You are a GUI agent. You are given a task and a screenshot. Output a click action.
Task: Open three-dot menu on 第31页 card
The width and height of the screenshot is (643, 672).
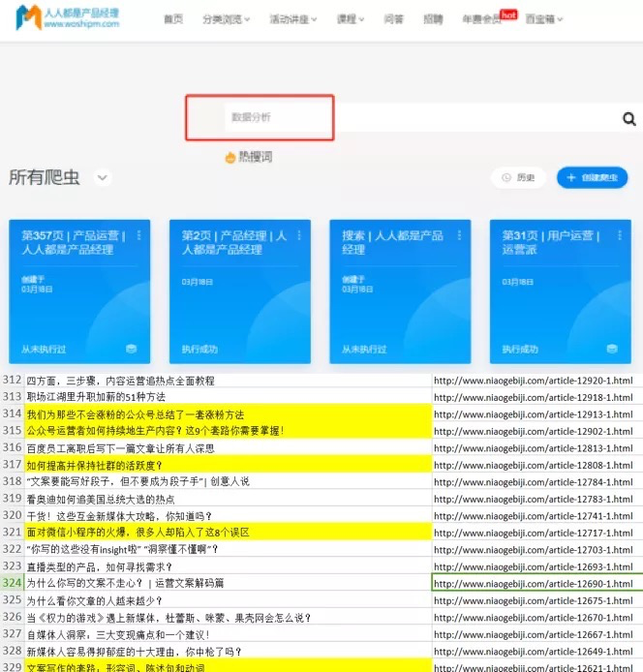tap(620, 235)
